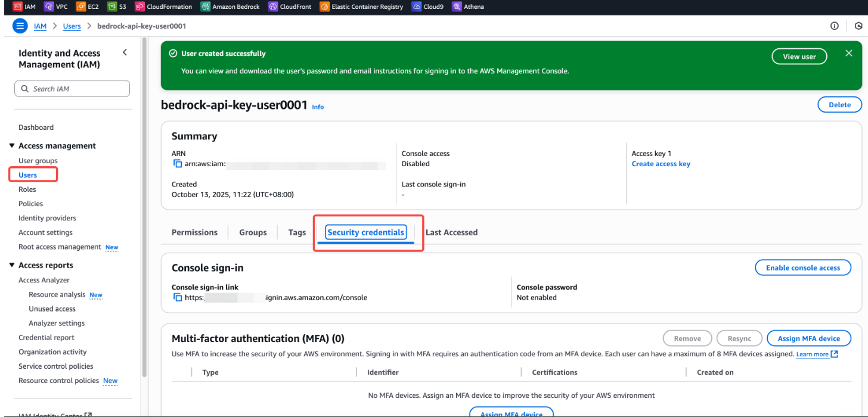Screen dimensions: 868x417
Task: Open the Athena shortcut icon
Action: (x=457, y=7)
